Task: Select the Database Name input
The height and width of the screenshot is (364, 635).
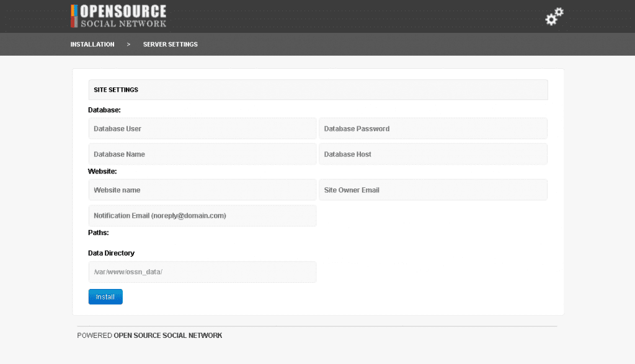Action: 203,154
